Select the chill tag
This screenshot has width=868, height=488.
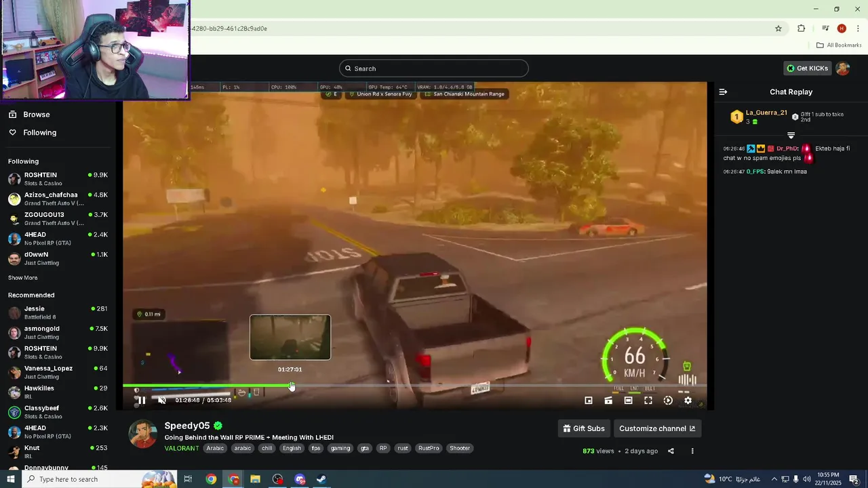267,448
